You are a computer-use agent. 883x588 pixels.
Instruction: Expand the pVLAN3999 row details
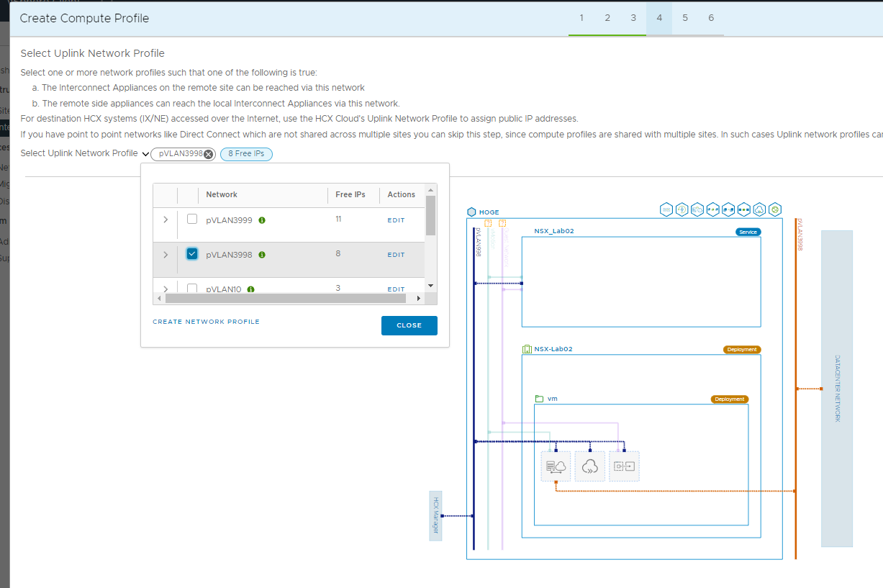pos(166,220)
